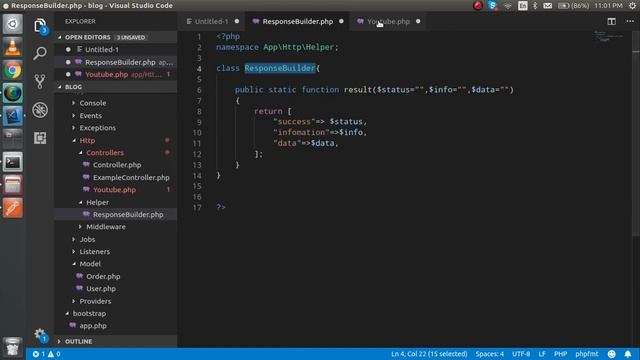The height and width of the screenshot is (360, 640).
Task: Change indentation via Spaces: 4
Action: 489,354
